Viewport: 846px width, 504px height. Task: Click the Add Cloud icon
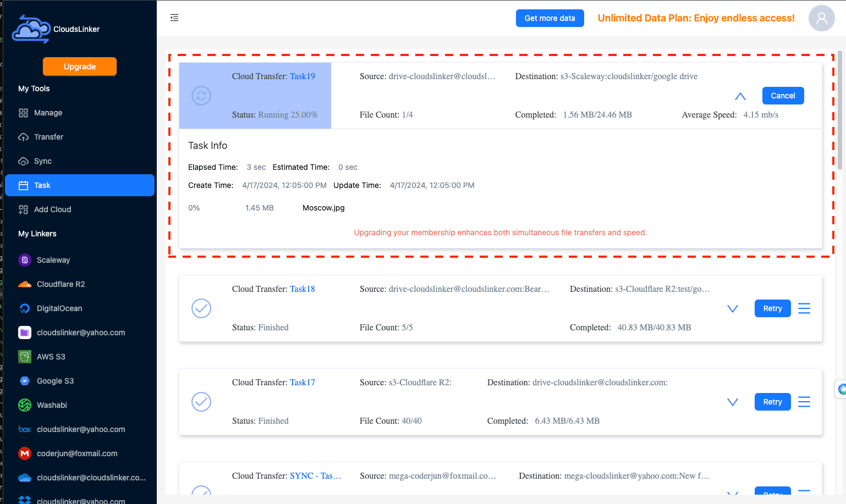pyautogui.click(x=23, y=209)
